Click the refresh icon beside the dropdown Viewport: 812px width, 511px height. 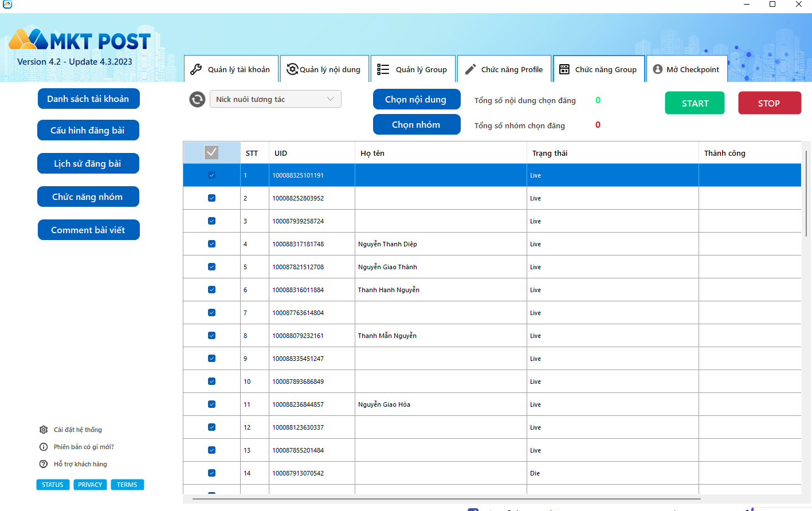click(x=197, y=100)
